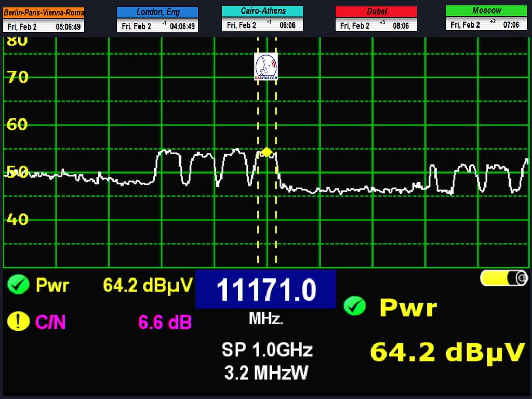Click the yellow warning icon beside C/N
The width and height of the screenshot is (532, 399).
[18, 322]
